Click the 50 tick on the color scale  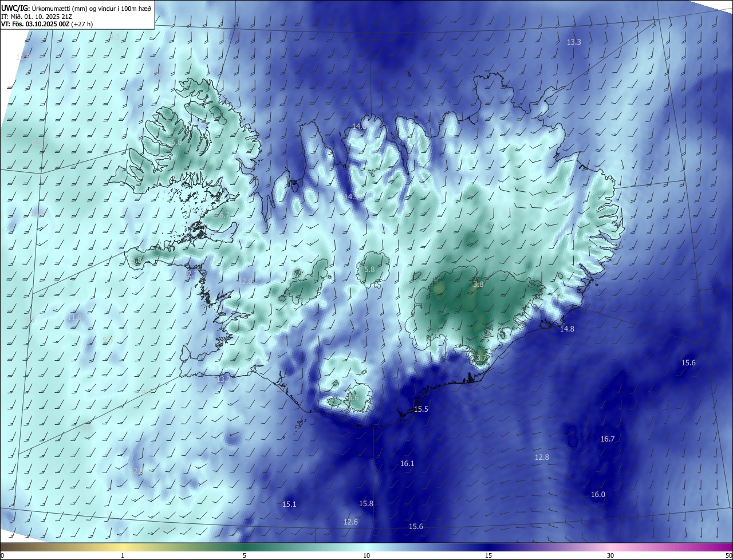coord(728,555)
